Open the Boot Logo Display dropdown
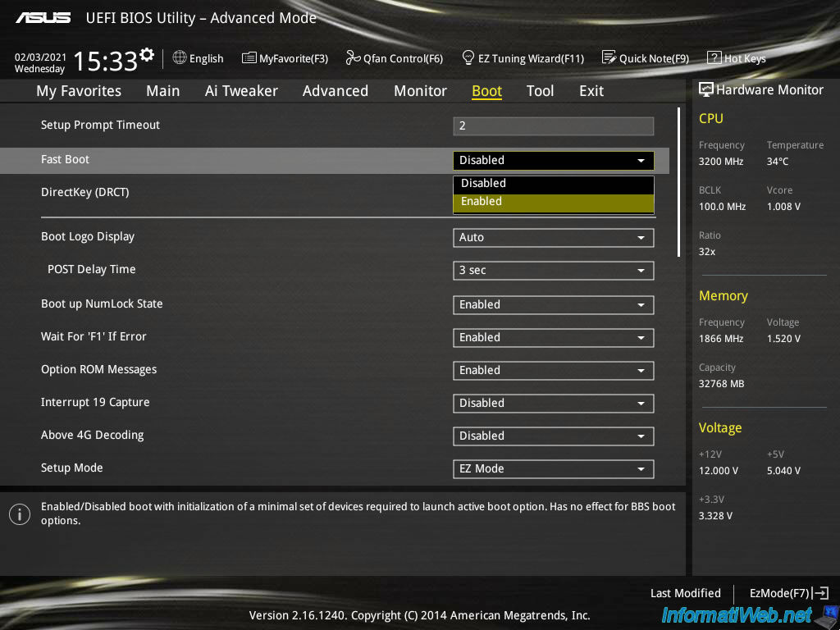 [x=554, y=237]
